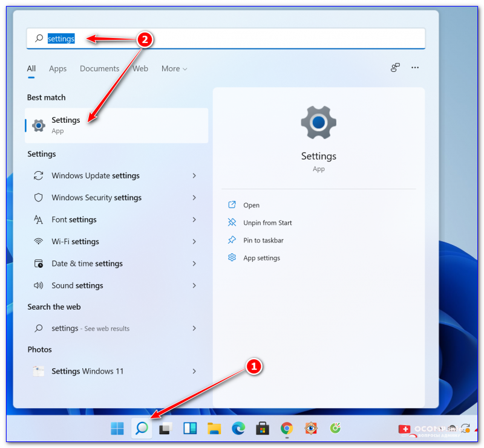Click the Wi-Fi signal icon
This screenshot has width=484, height=448.
[x=38, y=241]
